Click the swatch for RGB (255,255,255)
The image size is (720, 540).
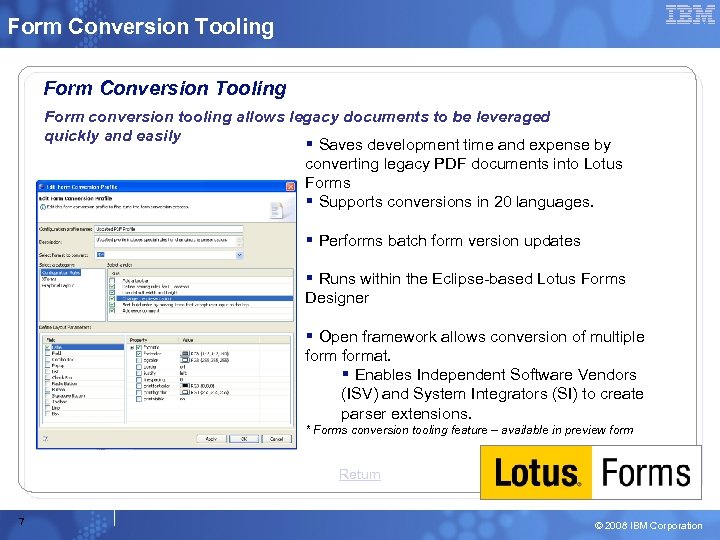pyautogui.click(x=185, y=360)
